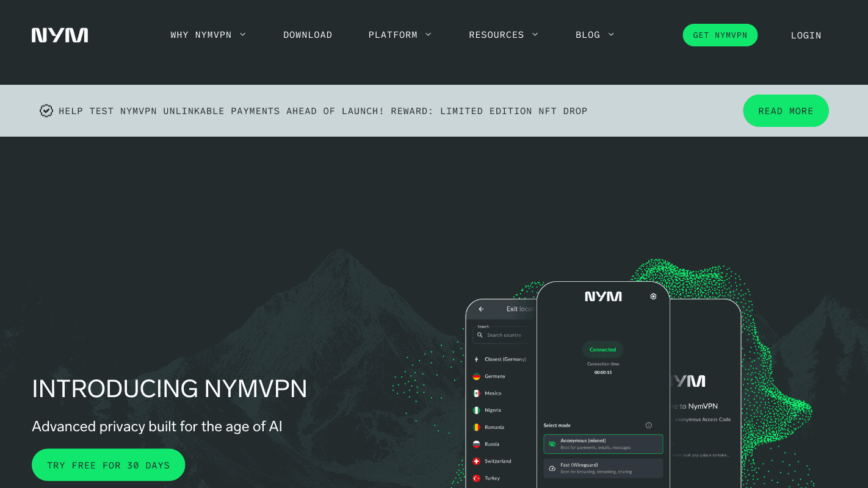868x488 pixels.
Task: Click the LOGIN link
Action: click(x=806, y=35)
